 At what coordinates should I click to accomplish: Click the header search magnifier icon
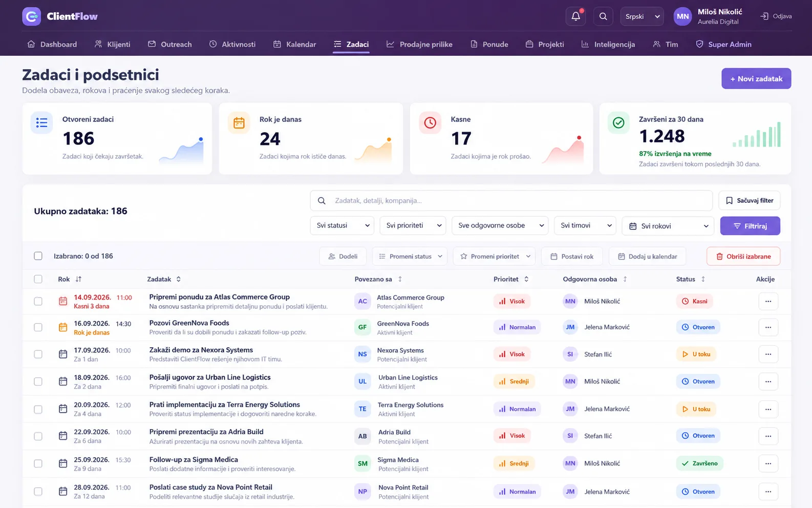click(x=603, y=16)
